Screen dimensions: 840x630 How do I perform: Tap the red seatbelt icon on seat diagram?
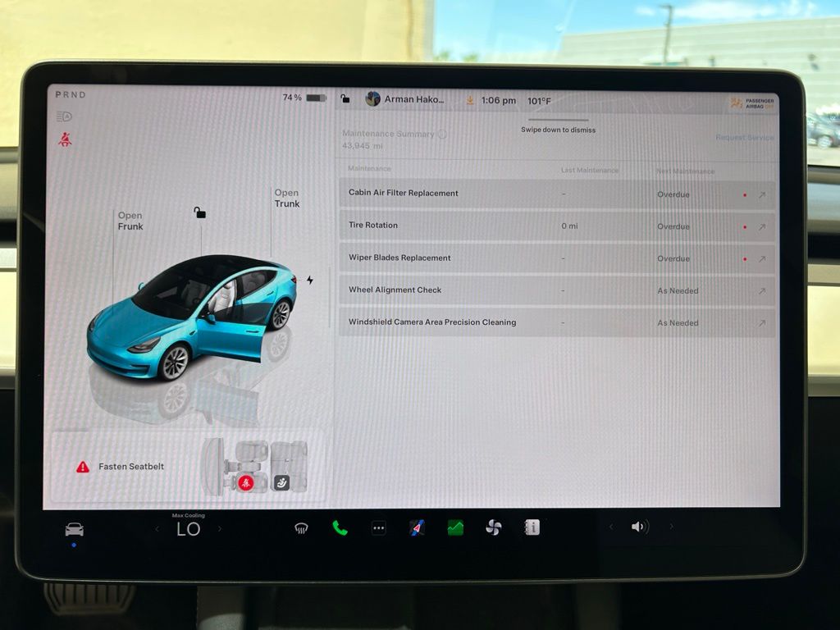(246, 482)
